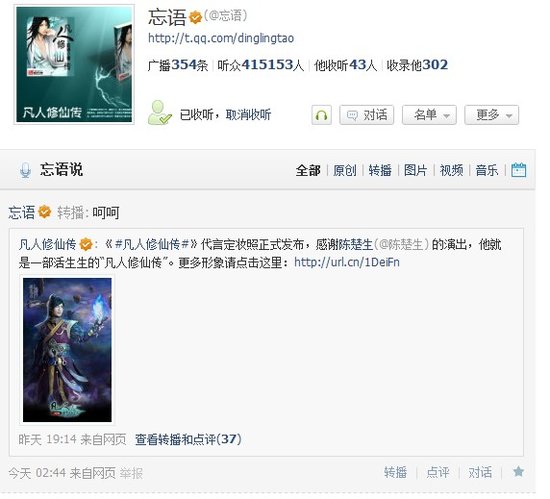
Task: Click the green headphone listen icon
Action: [x=321, y=115]
